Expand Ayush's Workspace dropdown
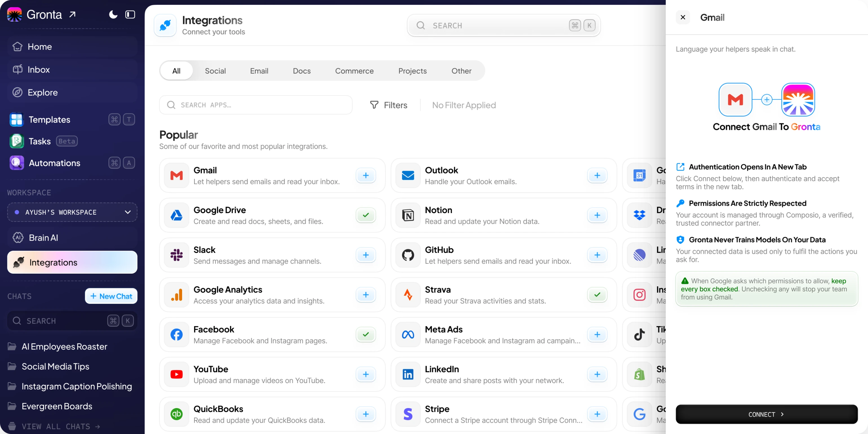Screen dimensions: 868x434 click(72, 212)
